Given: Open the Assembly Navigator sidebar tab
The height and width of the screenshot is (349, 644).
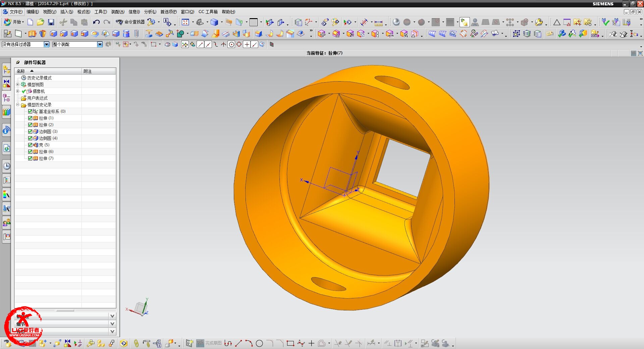Looking at the screenshot, I should pyautogui.click(x=6, y=70).
